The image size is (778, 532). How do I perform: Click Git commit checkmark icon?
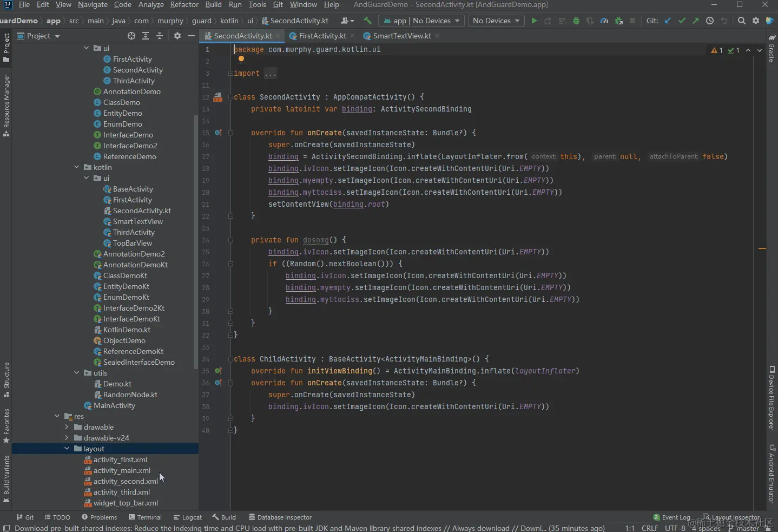(x=682, y=21)
